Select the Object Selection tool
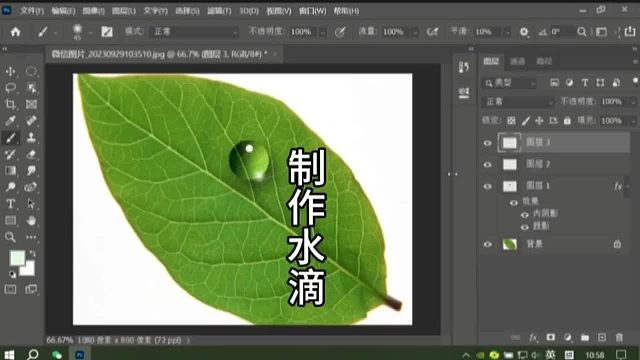This screenshot has height=360, width=640. (x=31, y=88)
